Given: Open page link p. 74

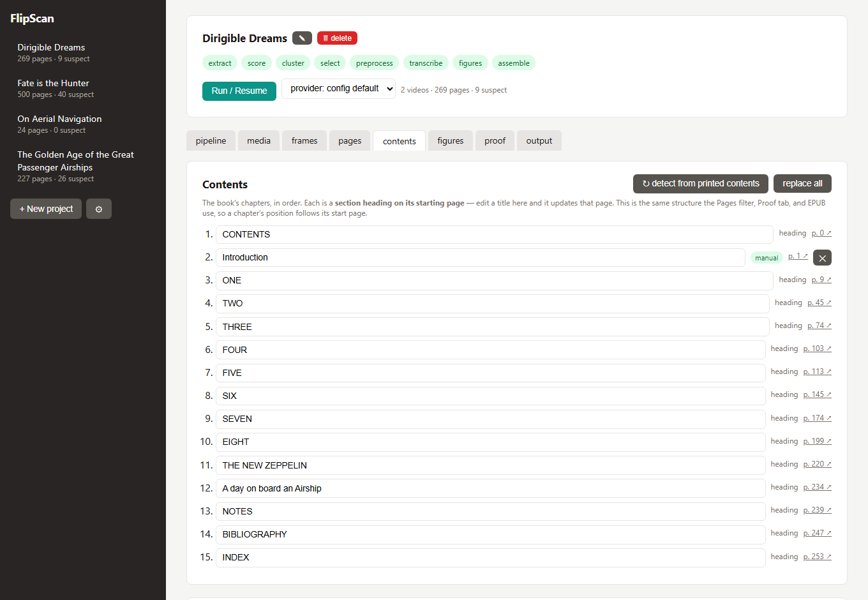Looking at the screenshot, I should click(x=819, y=326).
